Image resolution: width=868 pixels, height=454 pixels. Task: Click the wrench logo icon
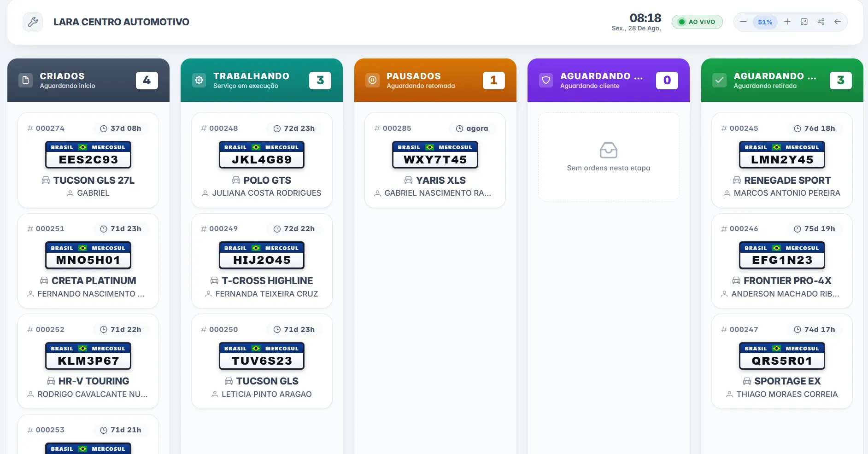[x=33, y=22]
